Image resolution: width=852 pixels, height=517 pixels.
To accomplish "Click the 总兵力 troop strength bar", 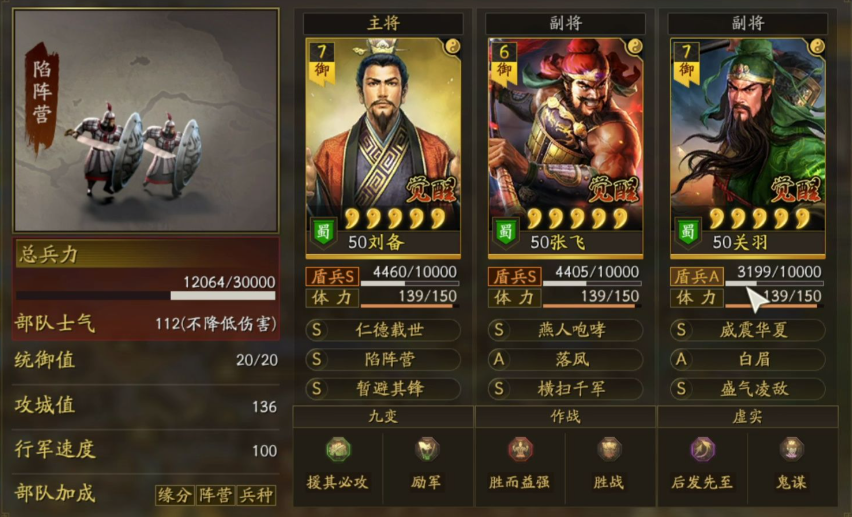I will (x=146, y=295).
